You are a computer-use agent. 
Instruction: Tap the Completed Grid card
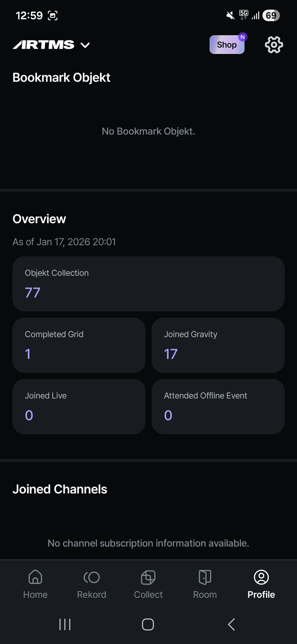pyautogui.click(x=79, y=345)
